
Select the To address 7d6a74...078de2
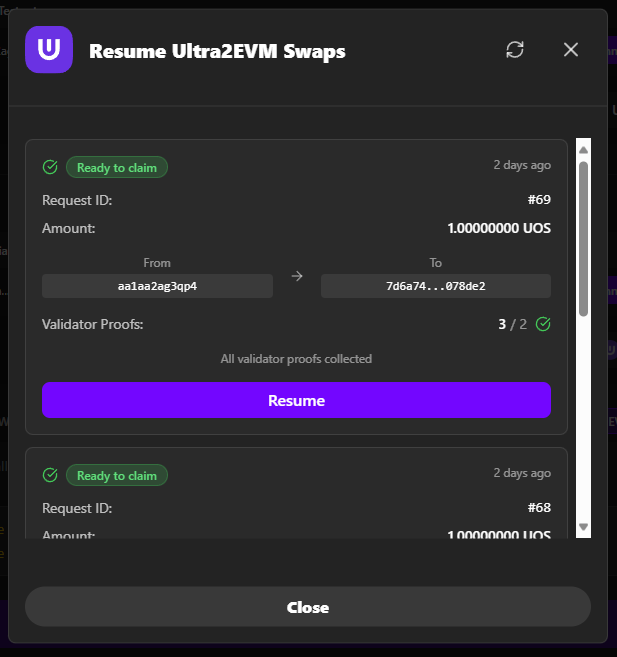[x=435, y=287]
